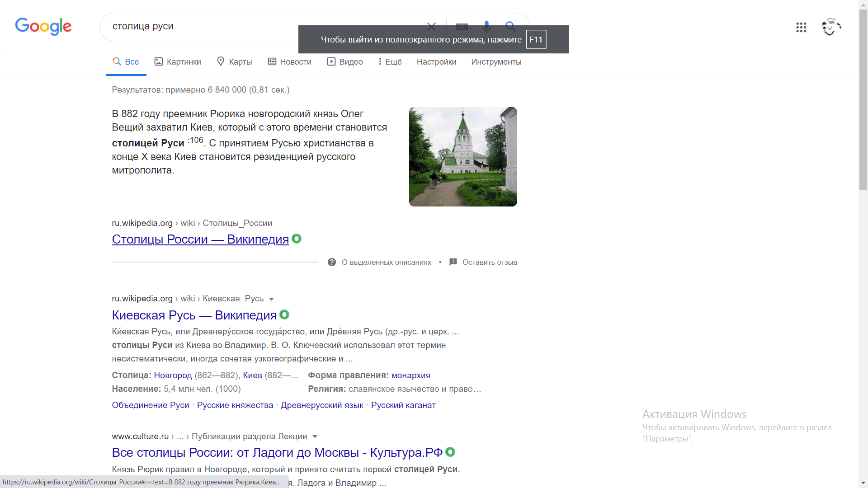Click the Google logo
Viewport: 868px width, 488px height.
[x=43, y=26]
